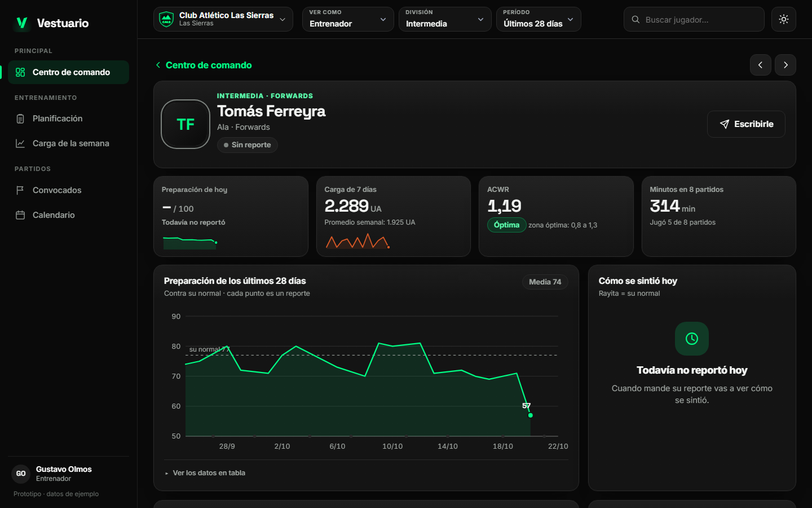
Task: Click the Vestuario logo icon
Action: (x=22, y=23)
